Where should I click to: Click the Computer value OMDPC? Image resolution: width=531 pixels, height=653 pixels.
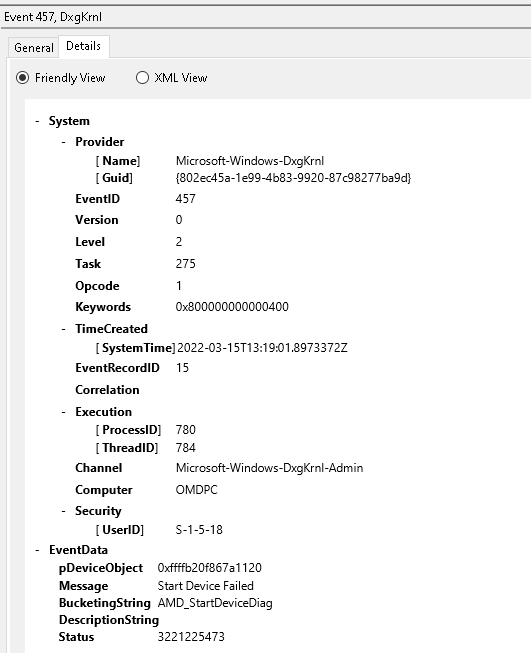point(196,490)
